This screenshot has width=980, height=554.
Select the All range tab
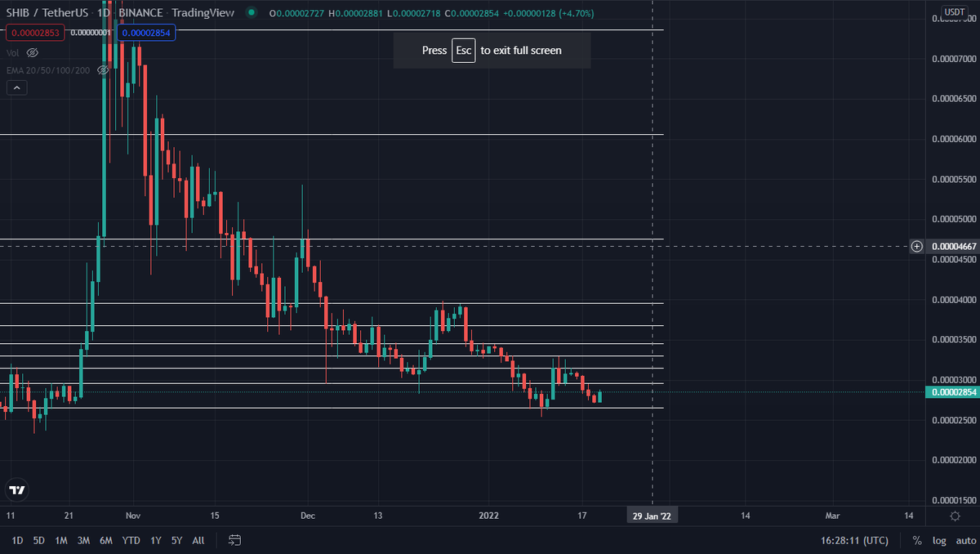click(x=198, y=540)
